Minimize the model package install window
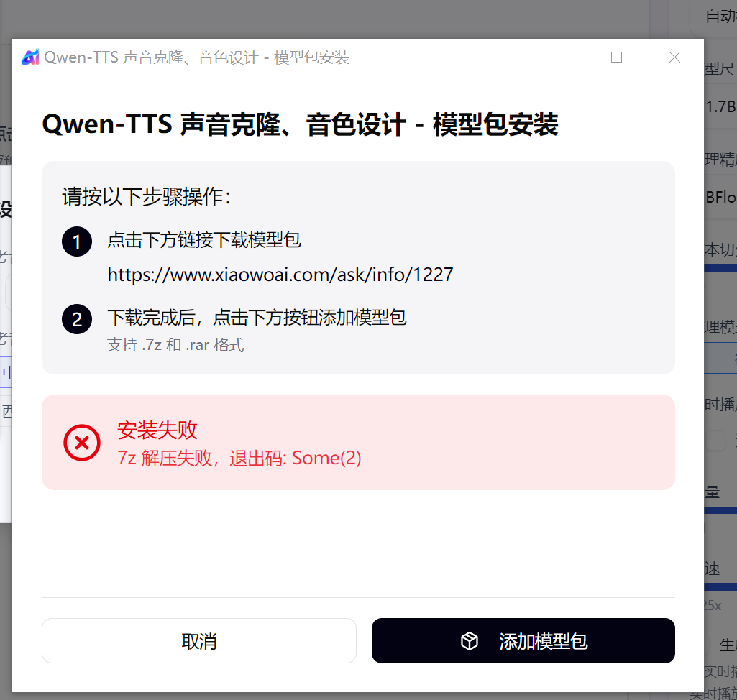 click(559, 57)
